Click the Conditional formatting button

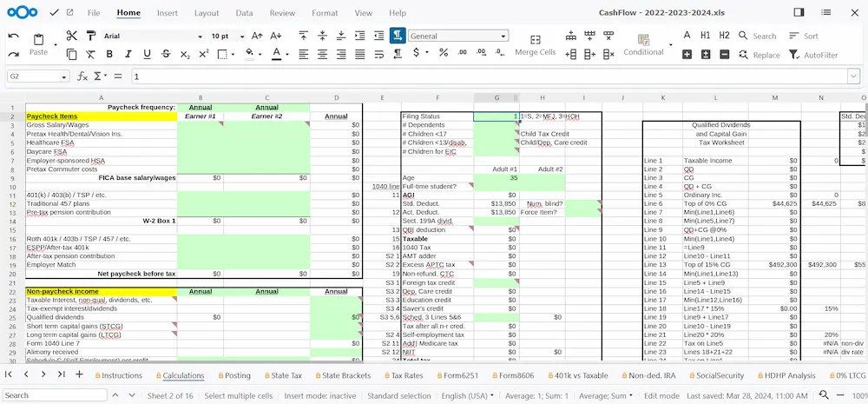pos(643,45)
